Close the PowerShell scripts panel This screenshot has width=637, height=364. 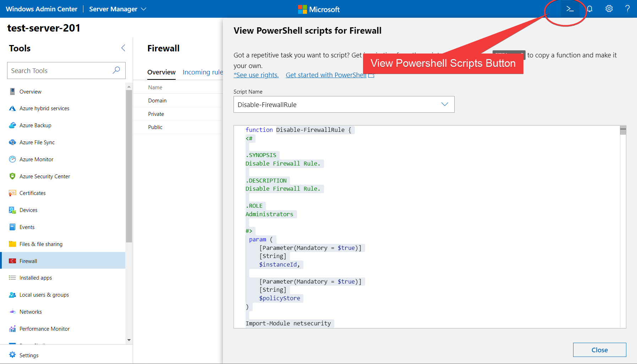(x=599, y=350)
